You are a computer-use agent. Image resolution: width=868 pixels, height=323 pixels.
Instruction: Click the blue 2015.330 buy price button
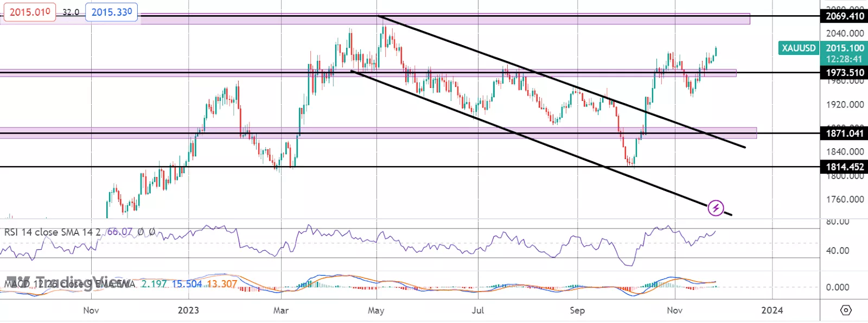click(x=111, y=12)
